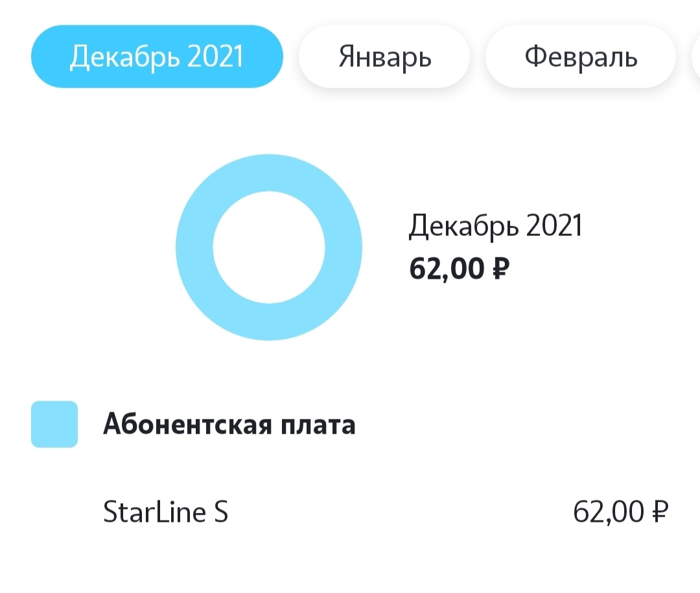This screenshot has height=593, width=700.
Task: Switch to the Январь tab
Action: (384, 56)
